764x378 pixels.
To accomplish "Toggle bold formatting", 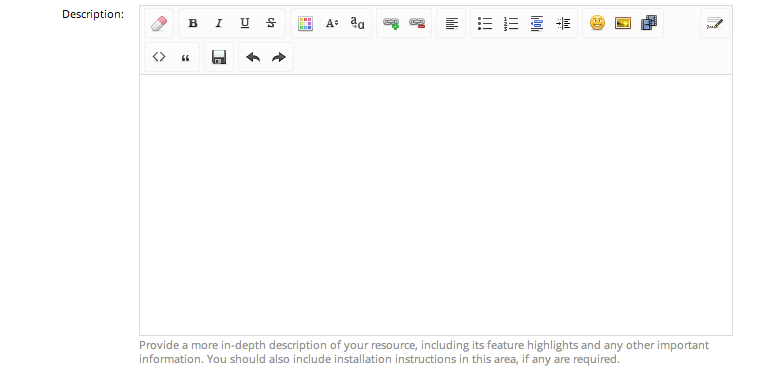I will [x=193, y=23].
